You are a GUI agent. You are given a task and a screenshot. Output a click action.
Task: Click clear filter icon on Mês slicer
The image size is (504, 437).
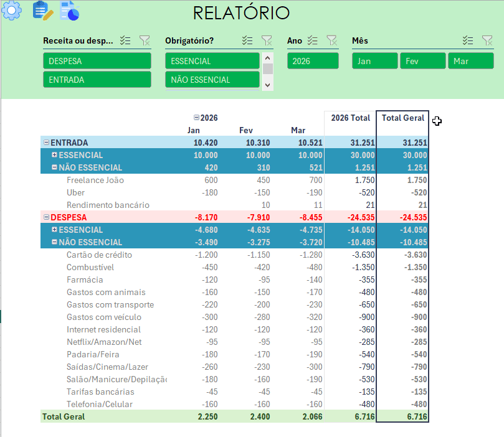(x=487, y=40)
